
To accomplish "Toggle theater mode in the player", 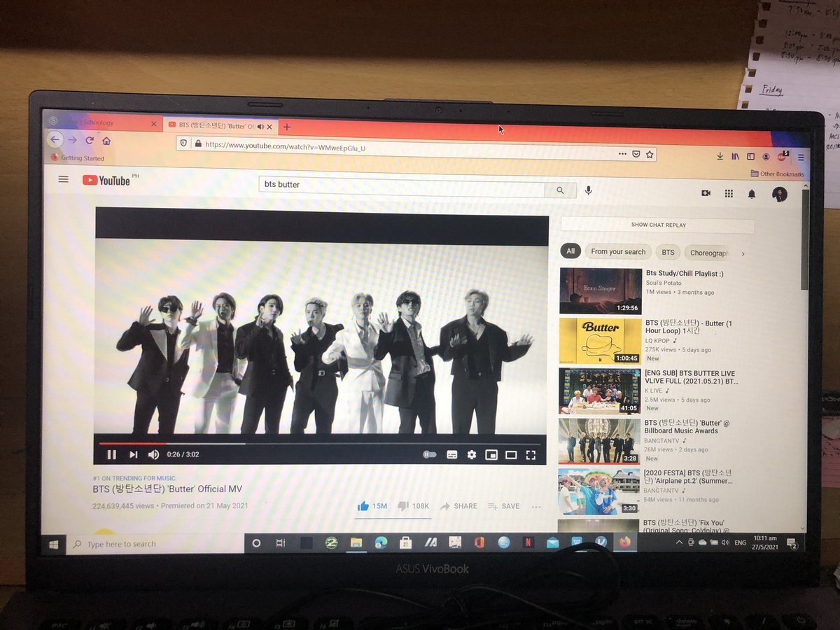I will [x=511, y=455].
